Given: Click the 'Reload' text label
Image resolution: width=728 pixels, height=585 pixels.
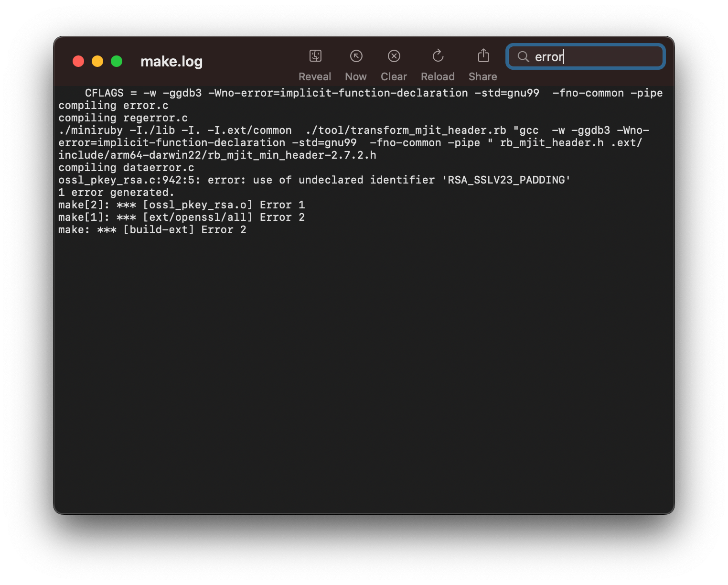Looking at the screenshot, I should [x=438, y=76].
